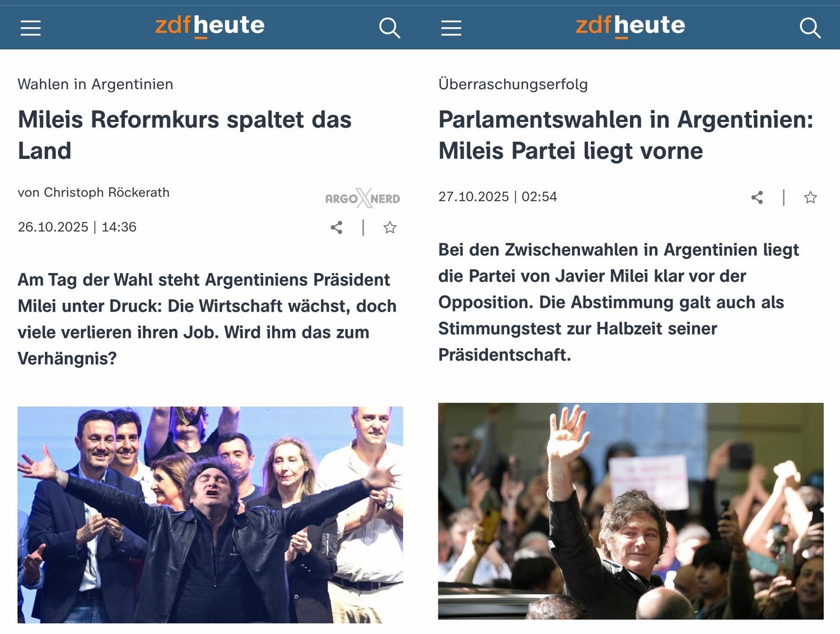This screenshot has height=634, width=840.
Task: Bookmark the Reformkurs article with the star
Action: pos(390,227)
